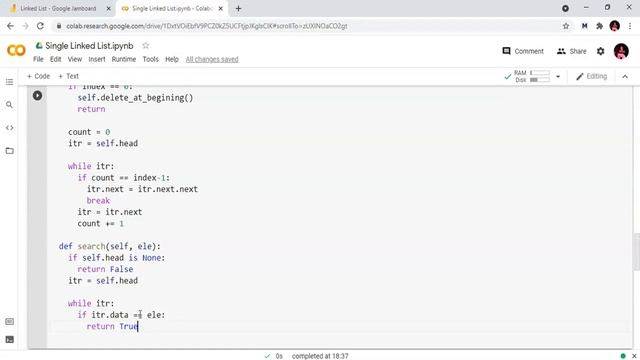Click the line 'return False'
The image size is (640, 360).
105,269
